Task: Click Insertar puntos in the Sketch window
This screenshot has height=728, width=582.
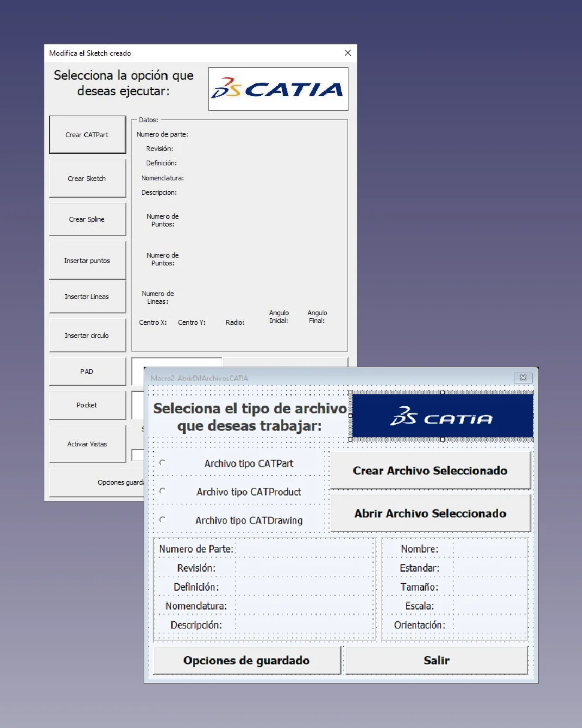Action: point(87,261)
